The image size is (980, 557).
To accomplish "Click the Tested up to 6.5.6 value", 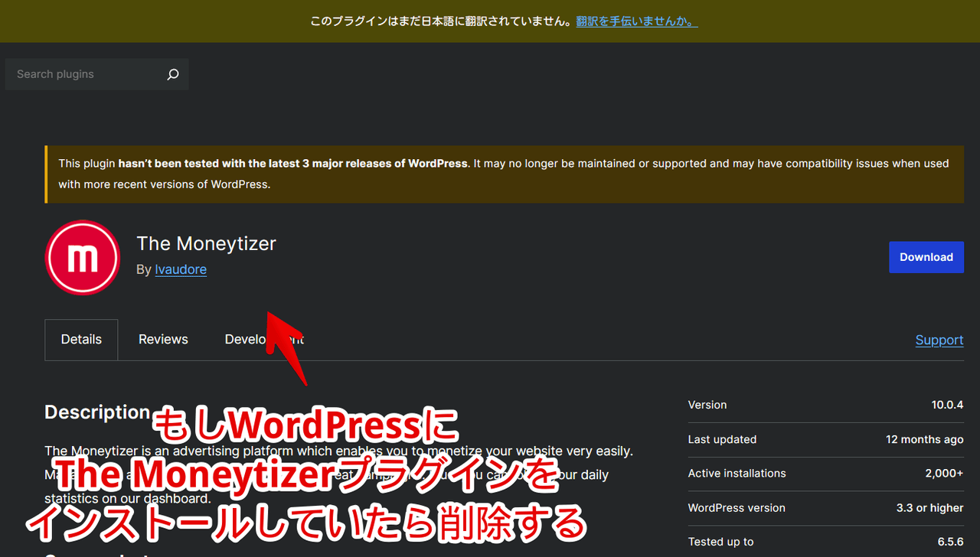I will click(951, 542).
